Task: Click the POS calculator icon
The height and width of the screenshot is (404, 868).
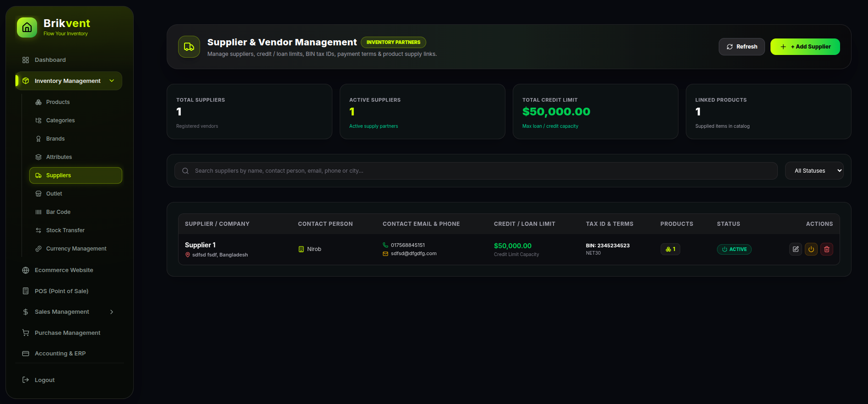Action: click(26, 291)
